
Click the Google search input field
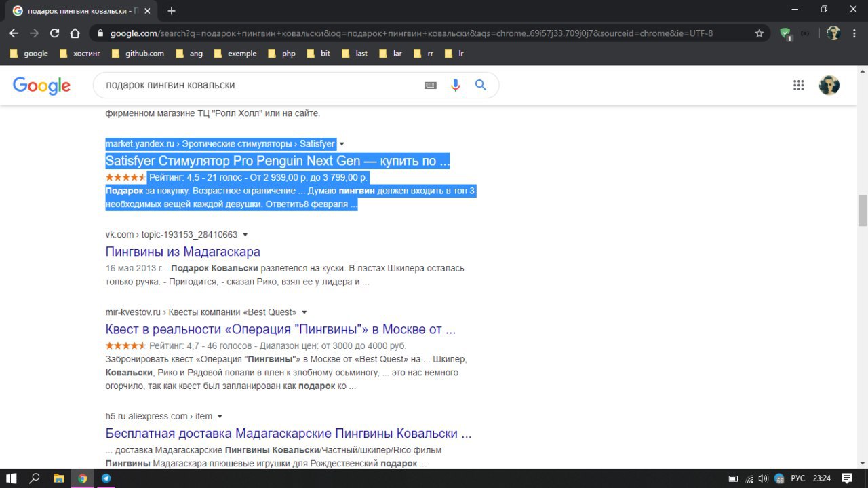pyautogui.click(x=258, y=85)
